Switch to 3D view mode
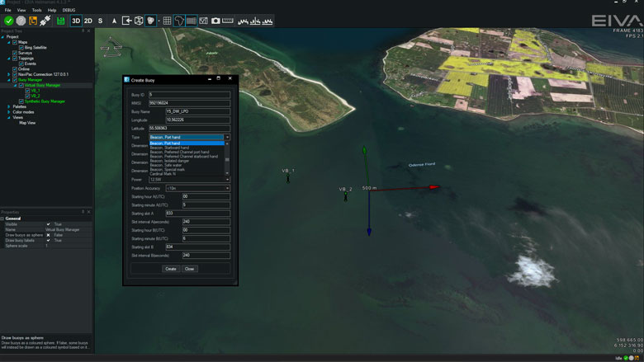The image size is (644, 362). (76, 20)
